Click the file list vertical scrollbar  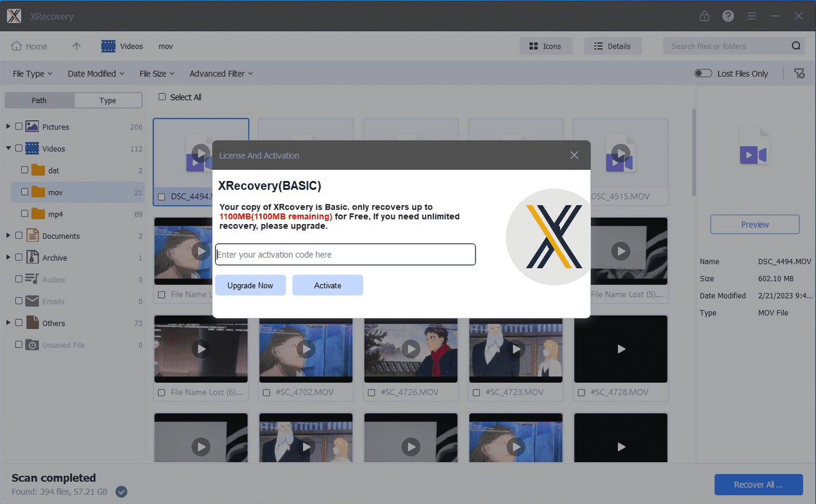[694, 152]
